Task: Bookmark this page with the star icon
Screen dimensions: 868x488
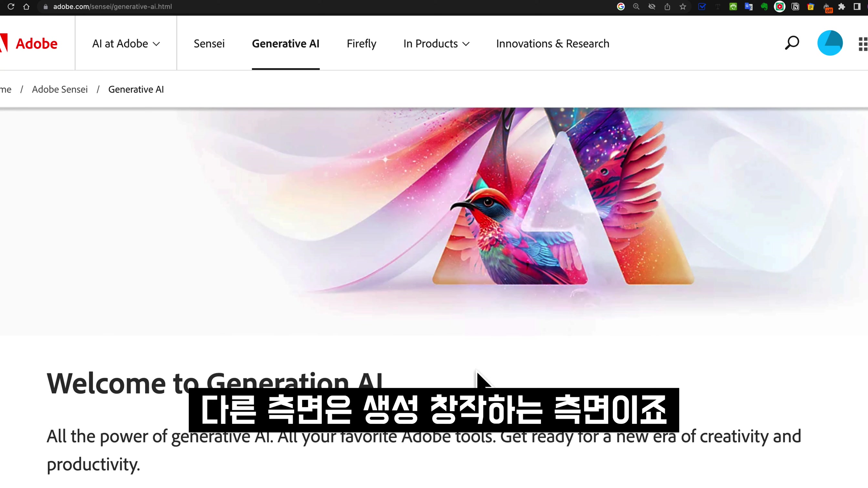Action: 683,6
